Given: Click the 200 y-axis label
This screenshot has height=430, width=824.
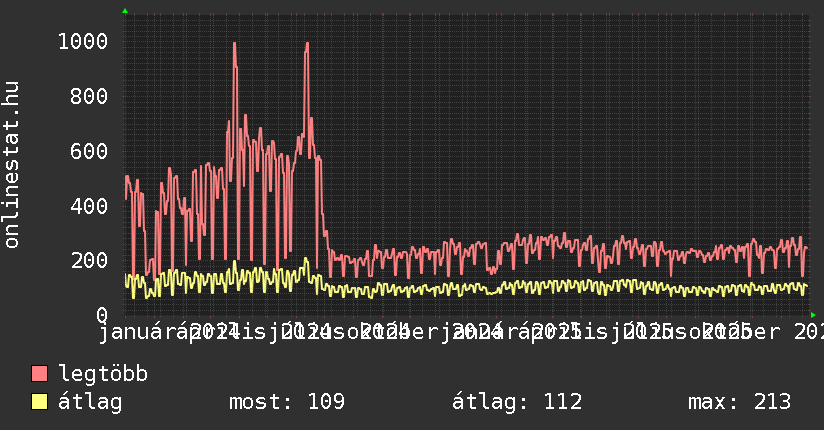Looking at the screenshot, I should tap(88, 260).
